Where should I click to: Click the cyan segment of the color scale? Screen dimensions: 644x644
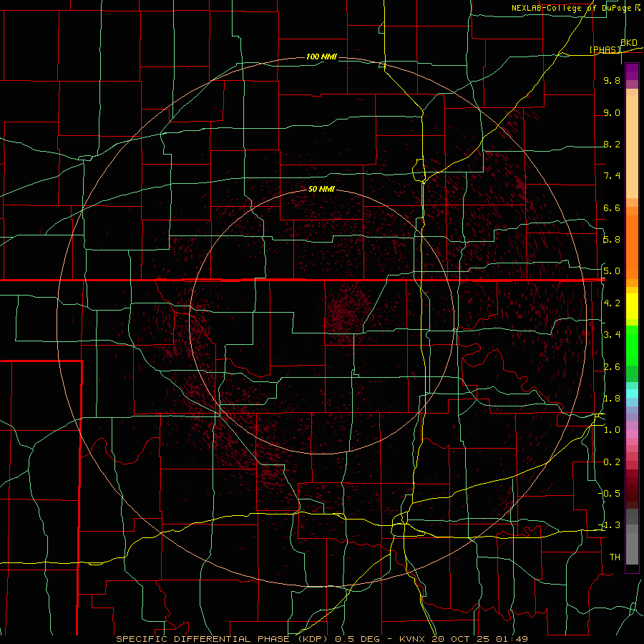point(632,393)
